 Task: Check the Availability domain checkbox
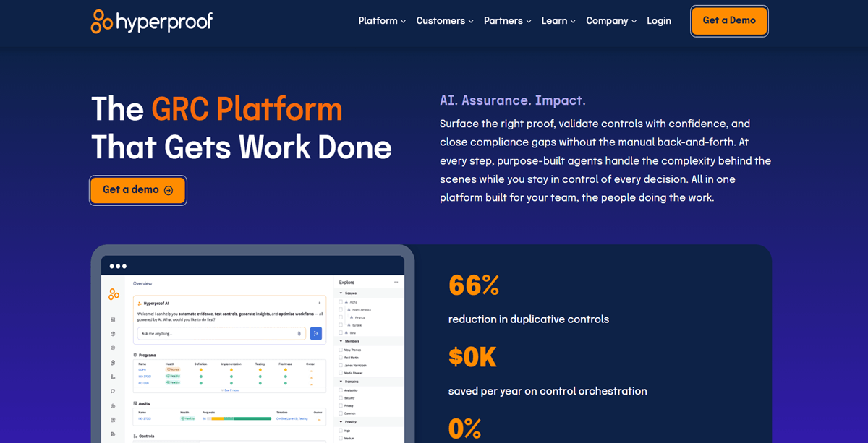click(x=341, y=390)
